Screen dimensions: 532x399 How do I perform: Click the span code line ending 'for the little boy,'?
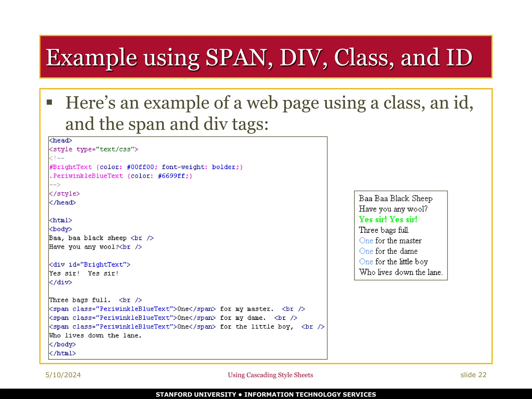(x=187, y=327)
